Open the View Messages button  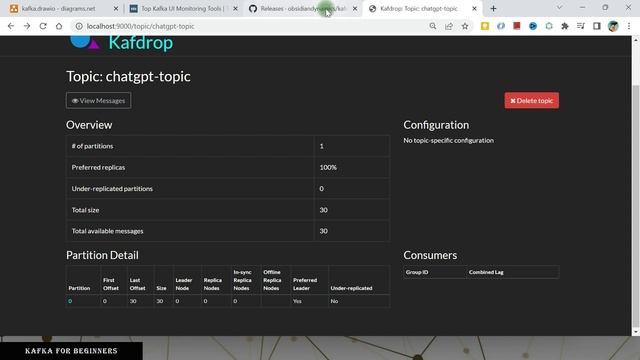tap(98, 100)
